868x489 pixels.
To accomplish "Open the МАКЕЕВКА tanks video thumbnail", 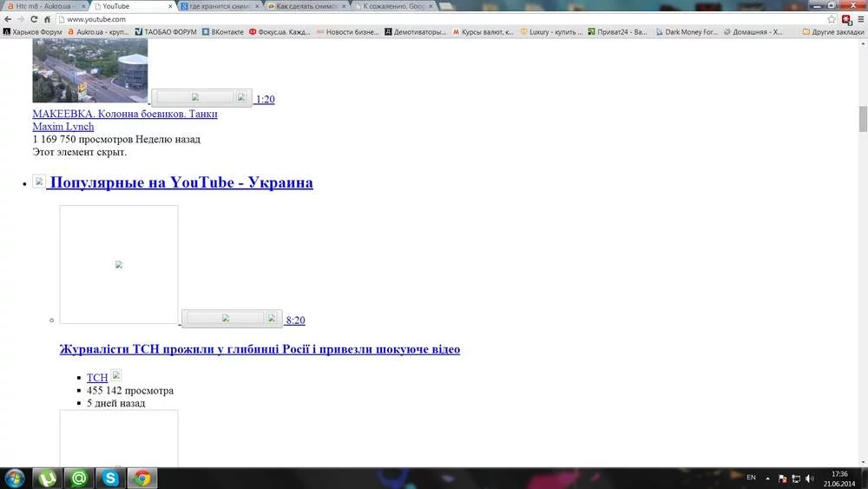I will pos(90,70).
